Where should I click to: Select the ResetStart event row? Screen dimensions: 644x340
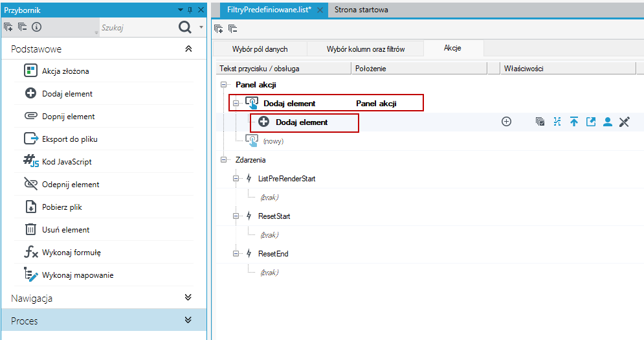click(274, 216)
